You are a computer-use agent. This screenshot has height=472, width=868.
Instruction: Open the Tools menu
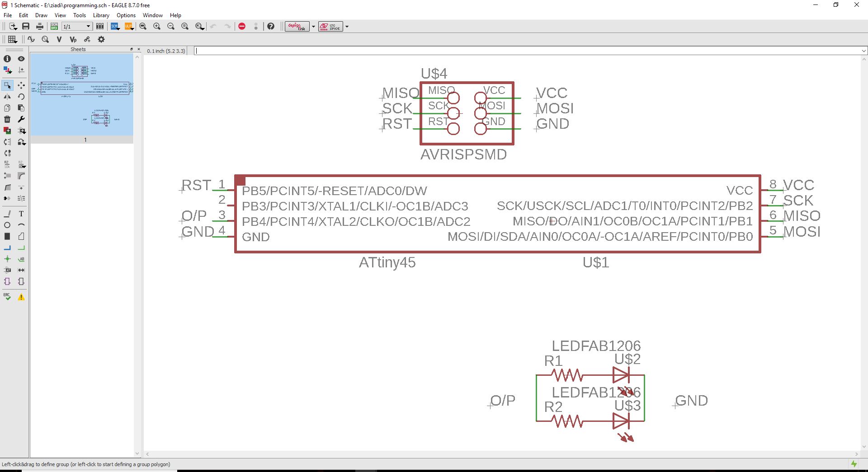tap(80, 15)
